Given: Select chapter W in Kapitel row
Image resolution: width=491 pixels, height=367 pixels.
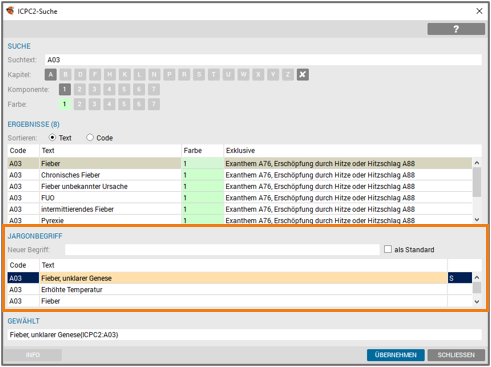Looking at the screenshot, I should tap(243, 74).
